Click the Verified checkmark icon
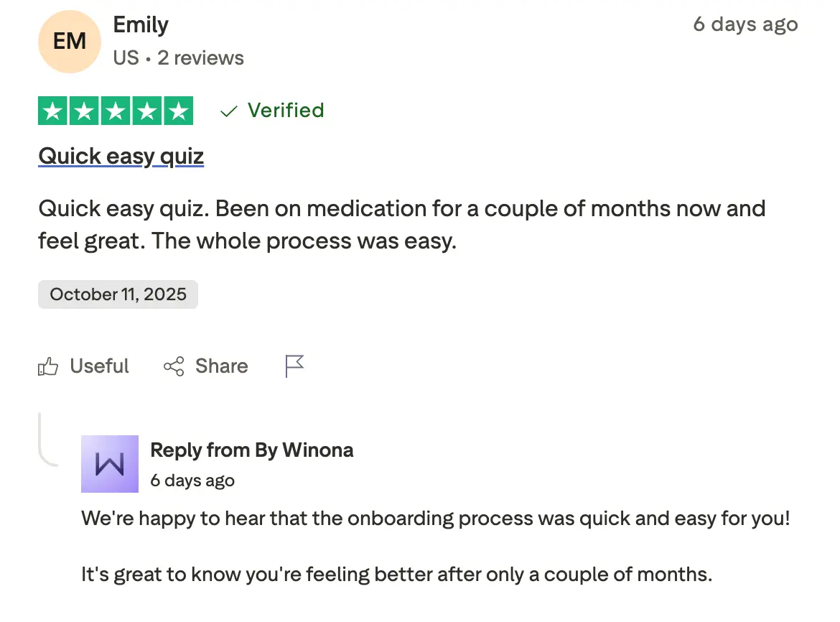The height and width of the screenshot is (622, 840). (229, 111)
